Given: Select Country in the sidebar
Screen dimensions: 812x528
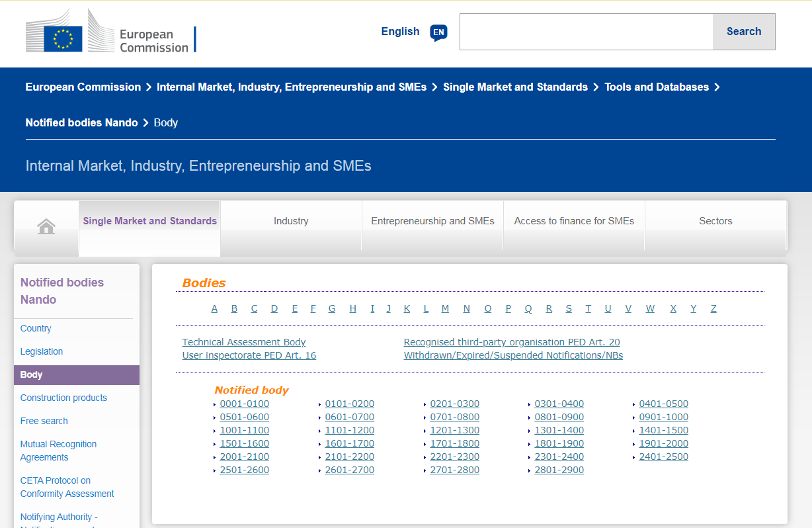Looking at the screenshot, I should tap(36, 328).
